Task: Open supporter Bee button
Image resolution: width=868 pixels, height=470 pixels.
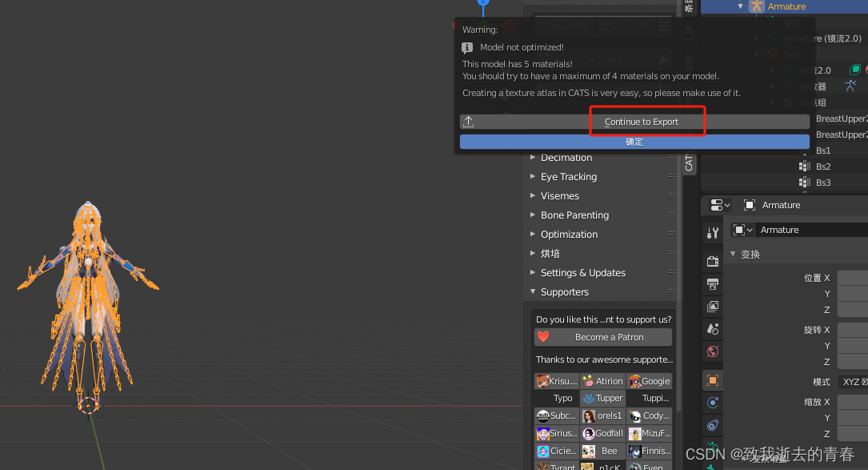Action: point(603,451)
